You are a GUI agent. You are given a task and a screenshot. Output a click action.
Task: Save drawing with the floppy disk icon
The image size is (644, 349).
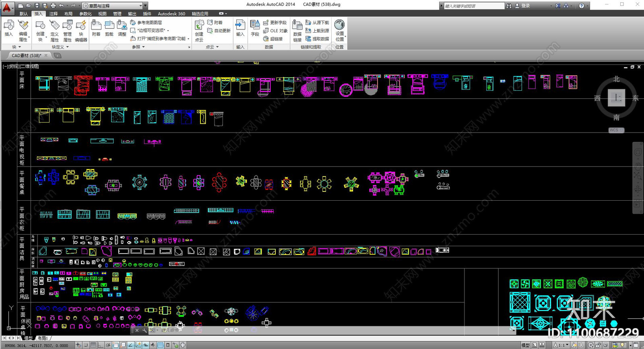click(37, 6)
